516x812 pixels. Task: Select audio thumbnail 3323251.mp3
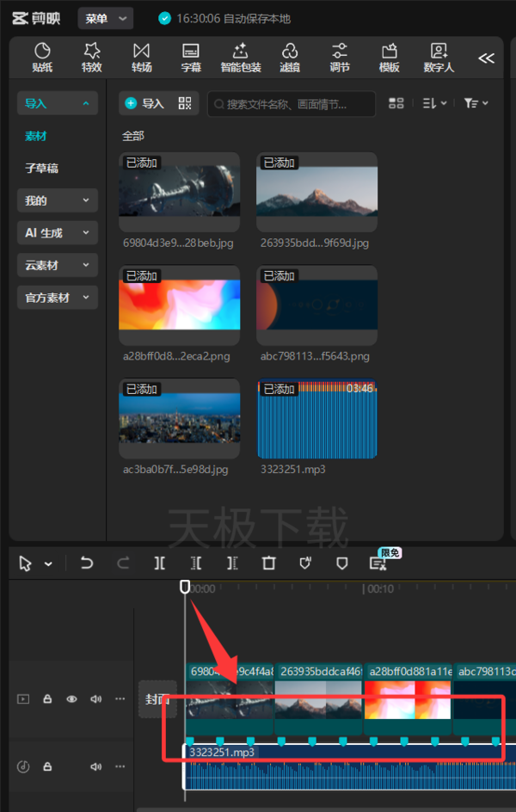click(x=316, y=418)
